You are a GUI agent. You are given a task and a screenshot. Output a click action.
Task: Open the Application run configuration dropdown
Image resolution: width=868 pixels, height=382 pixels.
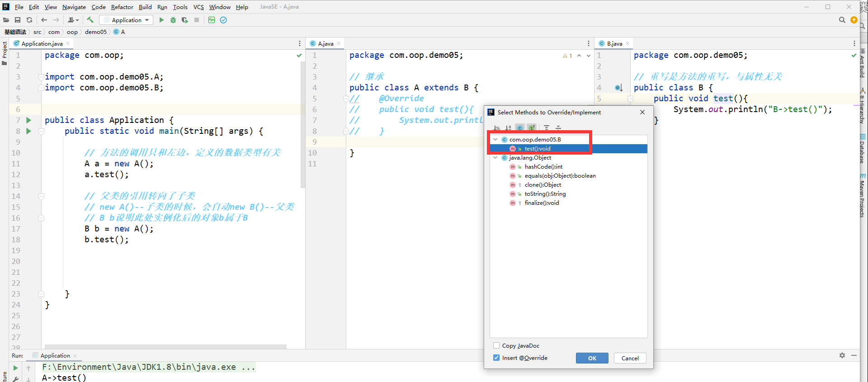pos(126,20)
